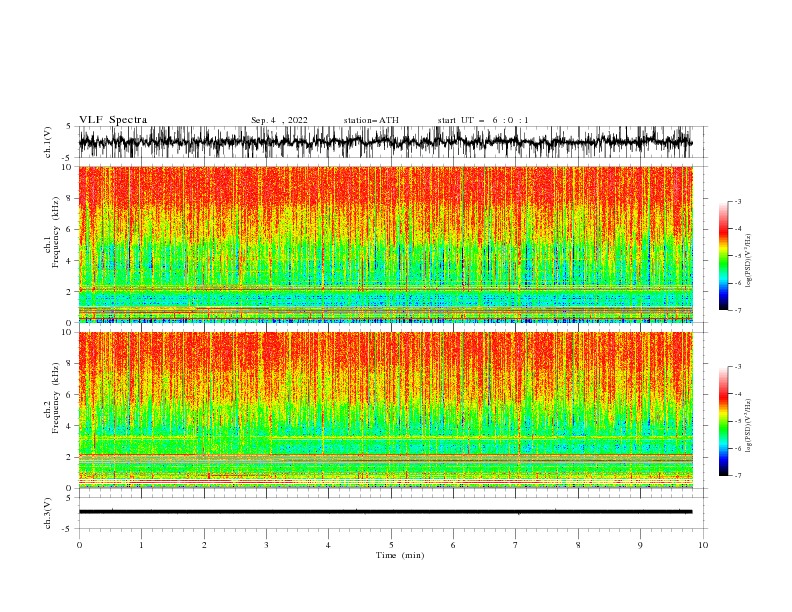
Task: Click the "-3" tick on upper colorbar
Action: [737, 201]
